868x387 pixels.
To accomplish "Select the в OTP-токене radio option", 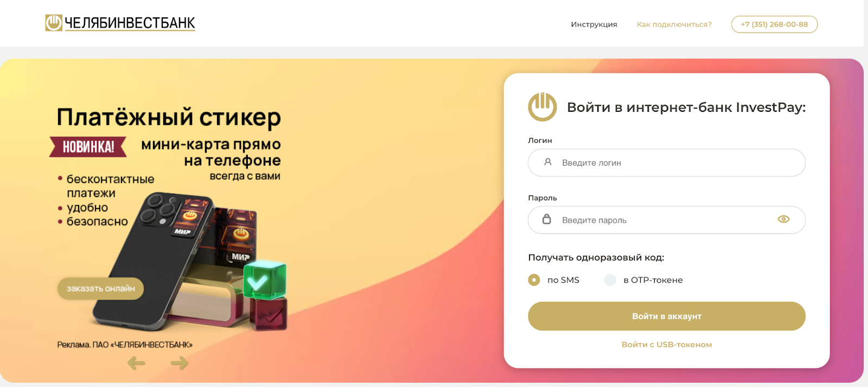I will tap(610, 280).
